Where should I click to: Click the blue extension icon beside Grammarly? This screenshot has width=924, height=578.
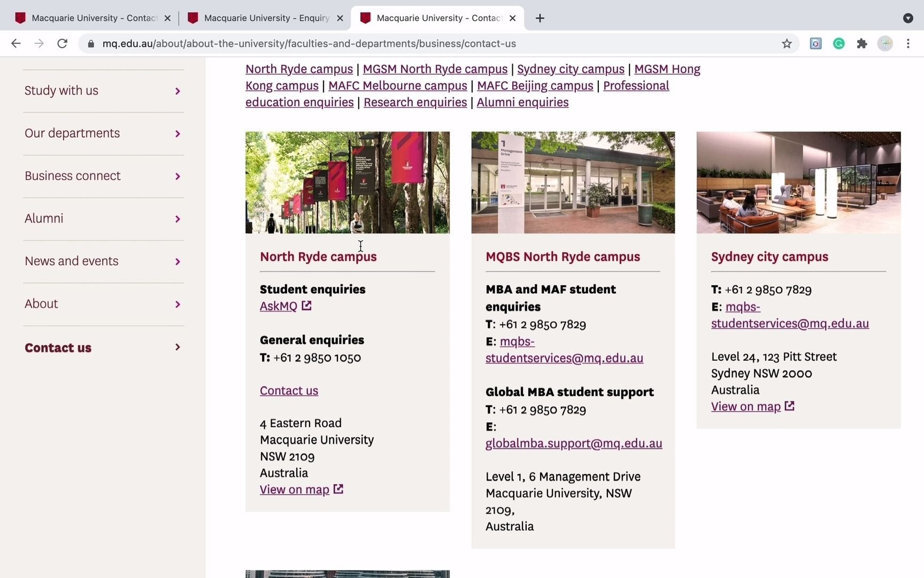tap(815, 43)
